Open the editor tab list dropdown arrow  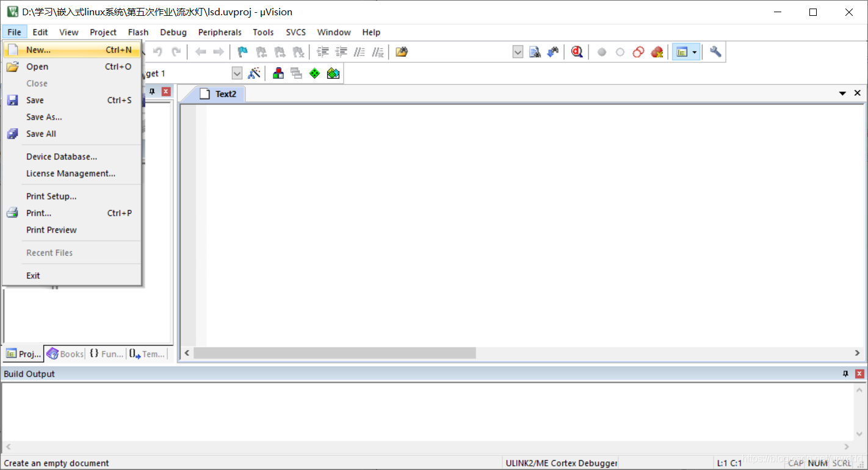coord(842,93)
